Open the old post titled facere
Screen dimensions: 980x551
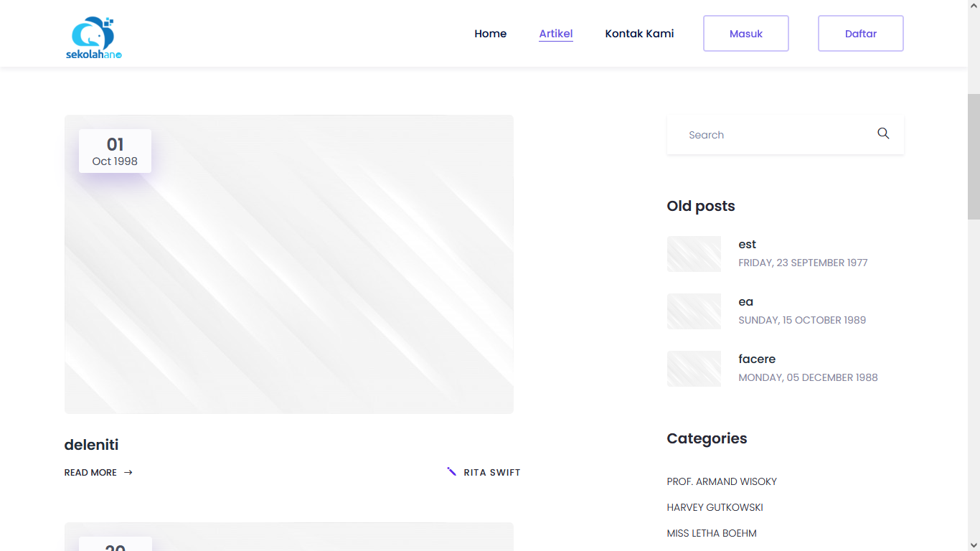757,359
